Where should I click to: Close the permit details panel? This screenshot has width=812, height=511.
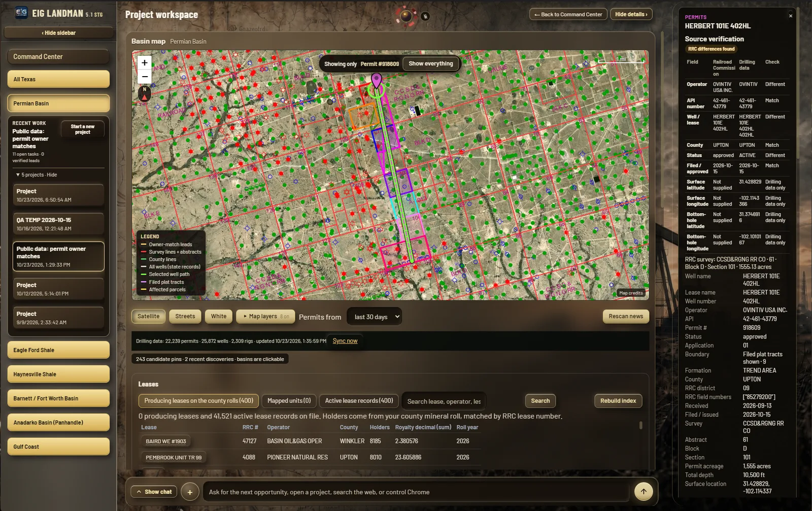pyautogui.click(x=790, y=16)
